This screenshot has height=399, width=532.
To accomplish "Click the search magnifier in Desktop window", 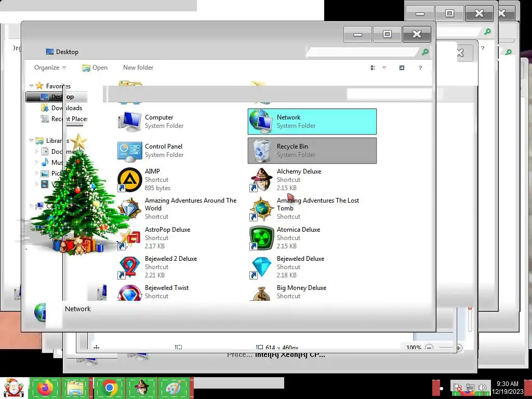I will pos(425,52).
